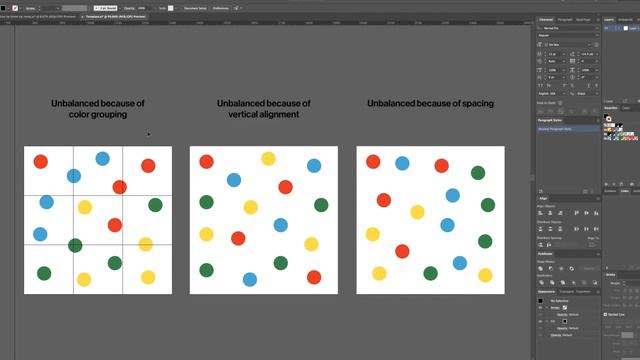Switch to the active document tab
640x360 pixels.
pyautogui.click(x=115, y=17)
